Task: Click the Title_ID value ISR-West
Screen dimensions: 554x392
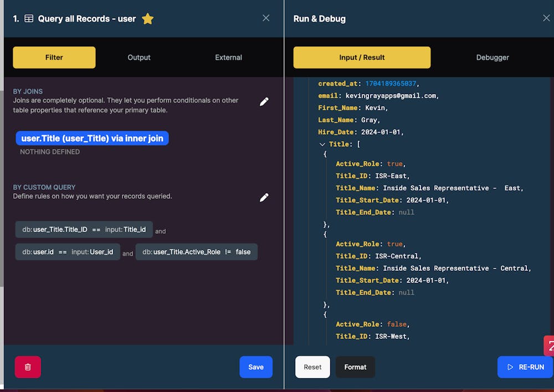Action: (391, 336)
